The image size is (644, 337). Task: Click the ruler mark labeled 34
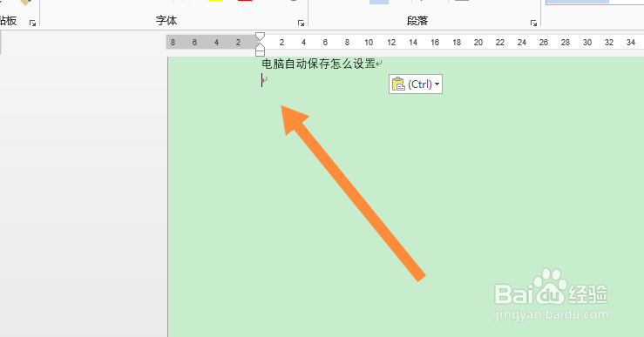(x=631, y=43)
